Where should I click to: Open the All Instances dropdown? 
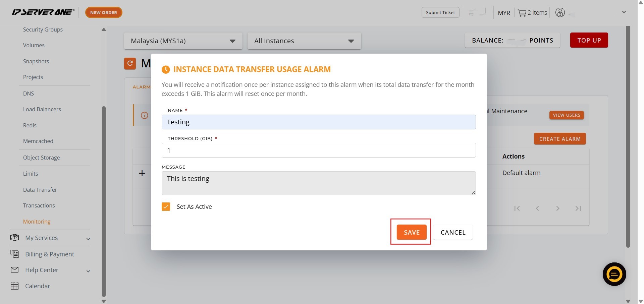pos(304,41)
